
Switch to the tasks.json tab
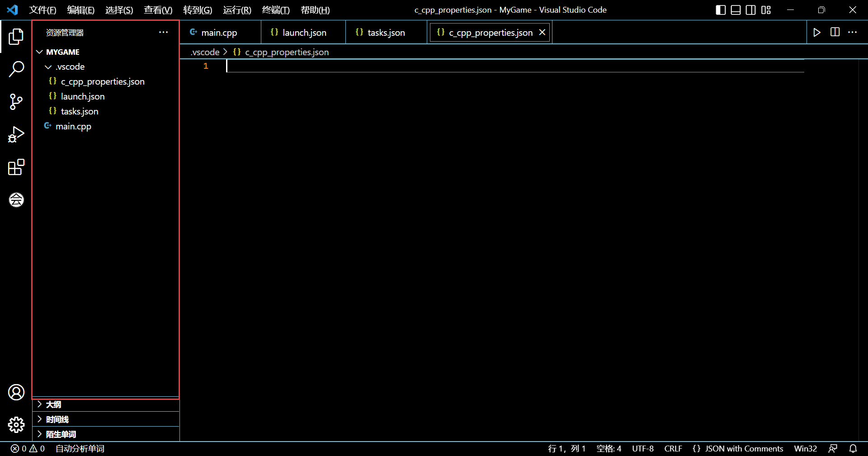[x=387, y=32]
